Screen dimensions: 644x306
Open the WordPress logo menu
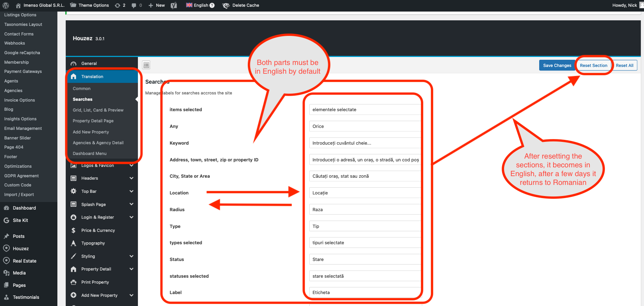coord(6,6)
